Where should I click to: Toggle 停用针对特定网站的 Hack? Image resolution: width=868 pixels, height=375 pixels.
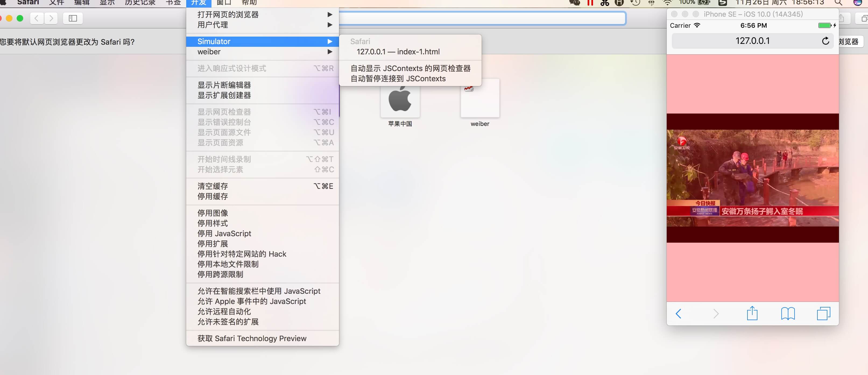263,254
